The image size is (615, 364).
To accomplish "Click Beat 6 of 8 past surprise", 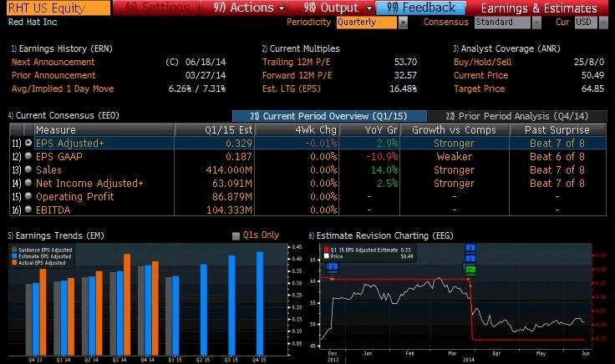I will [557, 157].
